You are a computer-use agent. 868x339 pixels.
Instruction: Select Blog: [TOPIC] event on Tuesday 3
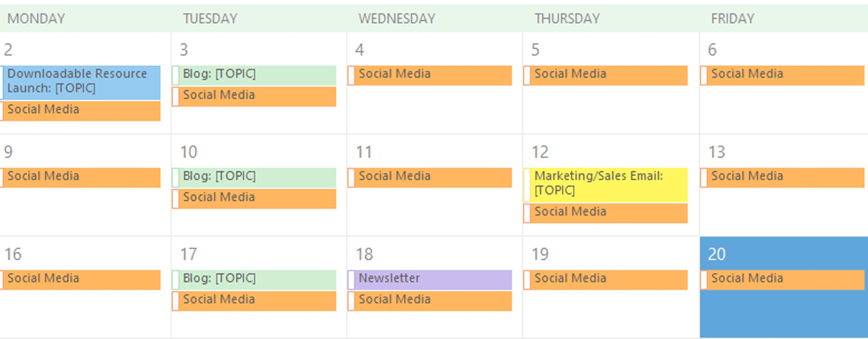[254, 75]
